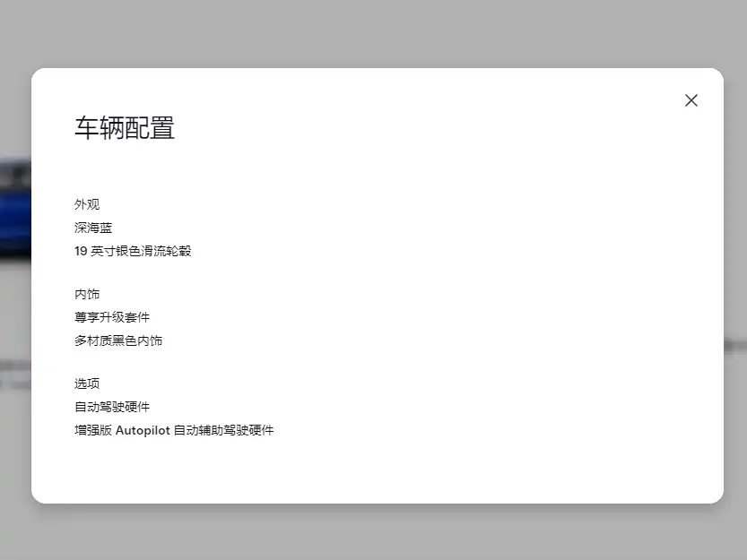
Task: Click the dimmed backdrop below the dialog
Action: (x=373, y=532)
